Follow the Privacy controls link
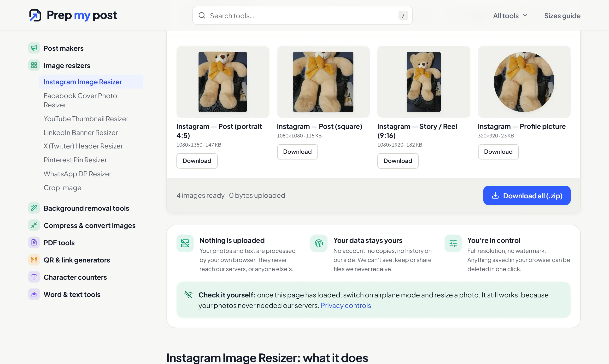The width and height of the screenshot is (609, 364). click(x=346, y=305)
